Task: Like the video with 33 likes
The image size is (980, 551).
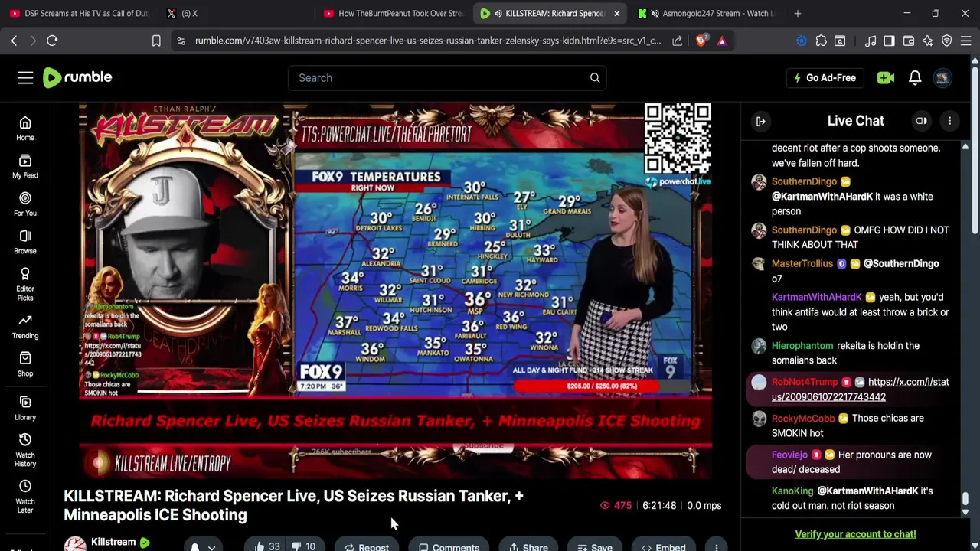Action: pos(266,546)
